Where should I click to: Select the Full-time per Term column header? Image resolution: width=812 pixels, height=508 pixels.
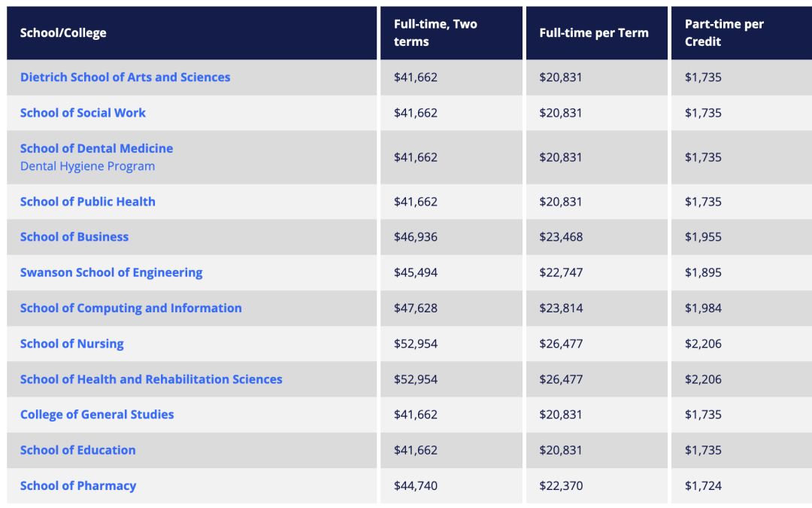tap(593, 33)
